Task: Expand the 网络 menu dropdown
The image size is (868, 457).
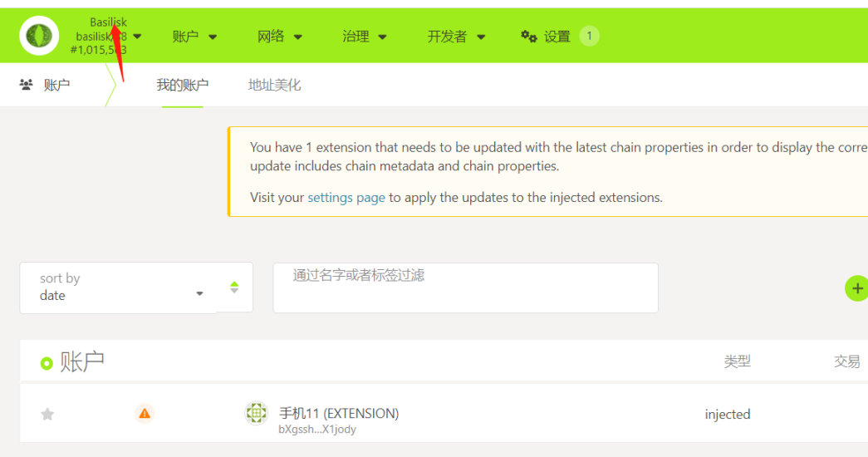Action: pyautogui.click(x=280, y=36)
